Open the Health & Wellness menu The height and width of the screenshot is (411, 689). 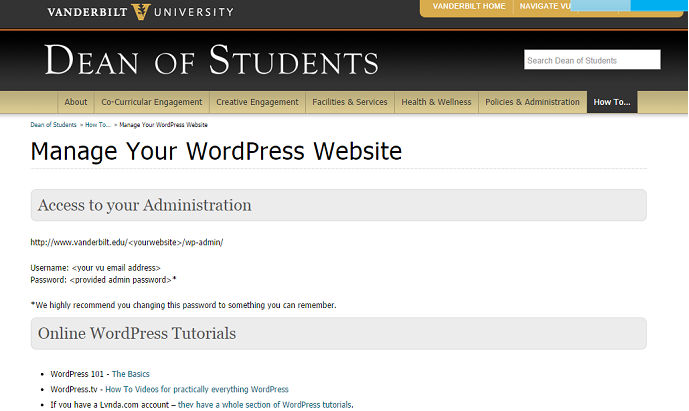(x=436, y=102)
